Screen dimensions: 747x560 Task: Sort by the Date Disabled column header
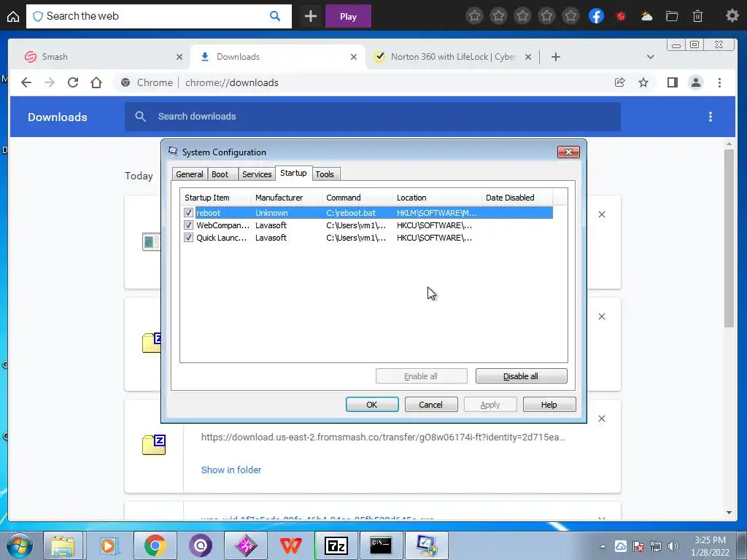(517, 198)
